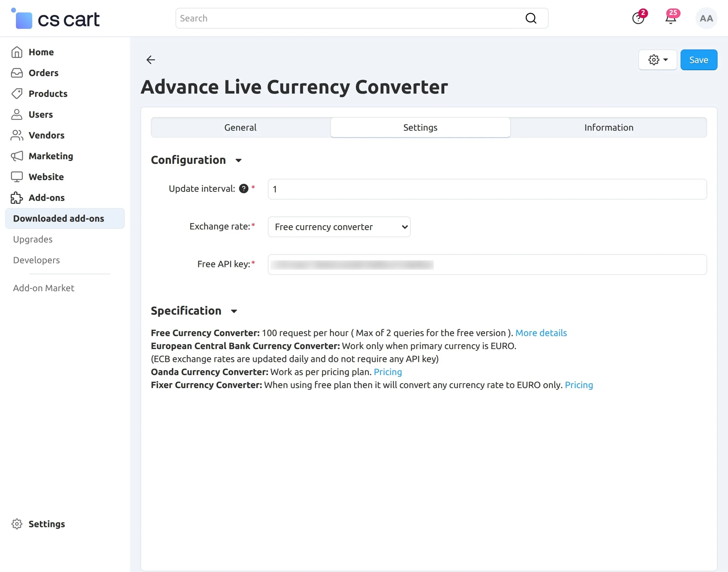
Task: Open the Marketing menu
Action: [51, 156]
